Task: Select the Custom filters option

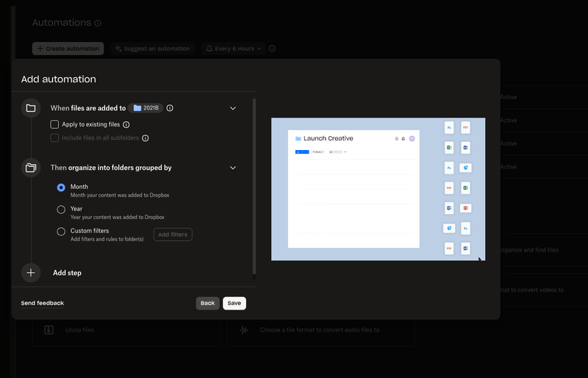Action: pyautogui.click(x=61, y=232)
